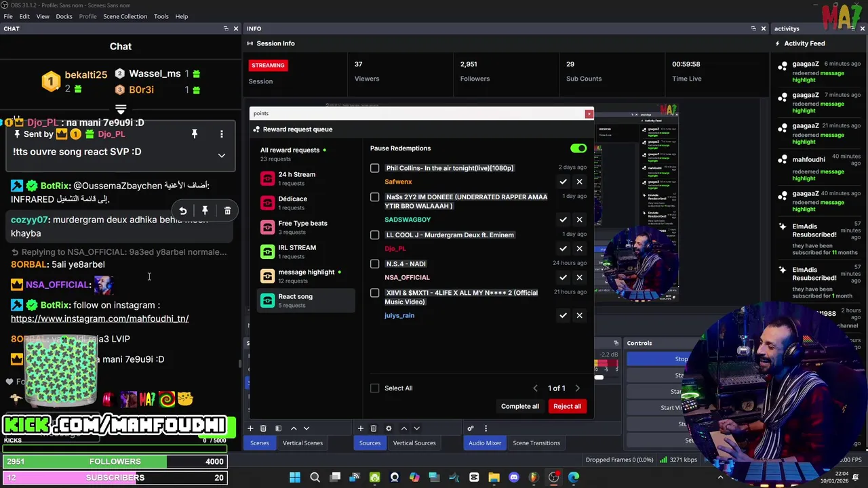Show hidden system tray icons chevron
The image size is (868, 488).
[720, 477]
